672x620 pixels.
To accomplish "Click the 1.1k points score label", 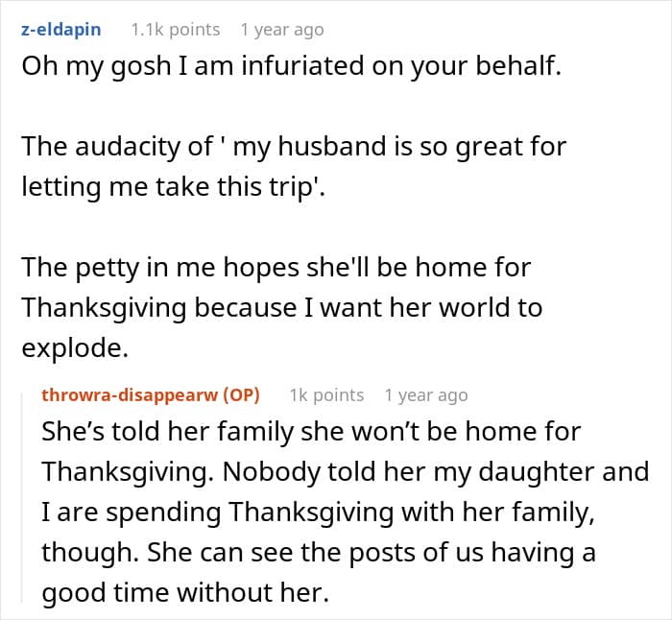I will 176,30.
